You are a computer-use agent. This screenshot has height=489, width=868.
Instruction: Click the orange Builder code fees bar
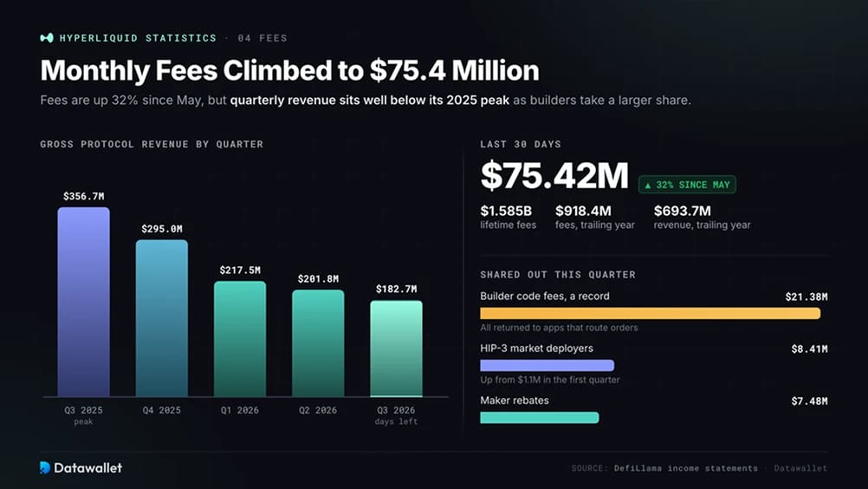coord(650,314)
